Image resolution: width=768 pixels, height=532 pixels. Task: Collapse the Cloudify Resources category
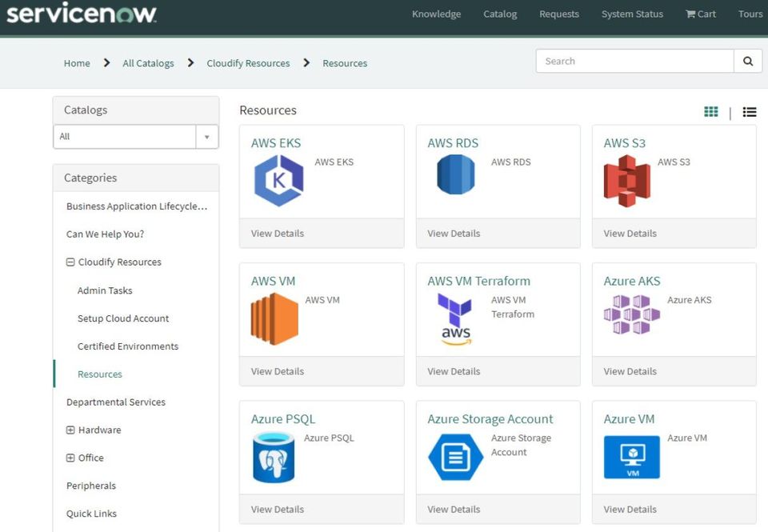pyautogui.click(x=70, y=262)
